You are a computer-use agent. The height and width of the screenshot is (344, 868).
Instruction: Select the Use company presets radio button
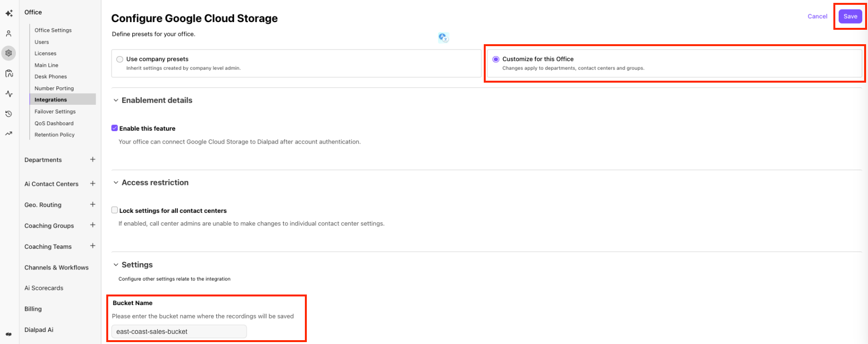click(x=120, y=59)
